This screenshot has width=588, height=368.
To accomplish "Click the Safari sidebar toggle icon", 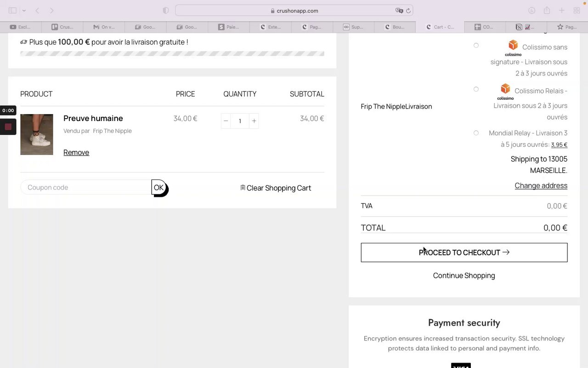I will click(x=12, y=11).
